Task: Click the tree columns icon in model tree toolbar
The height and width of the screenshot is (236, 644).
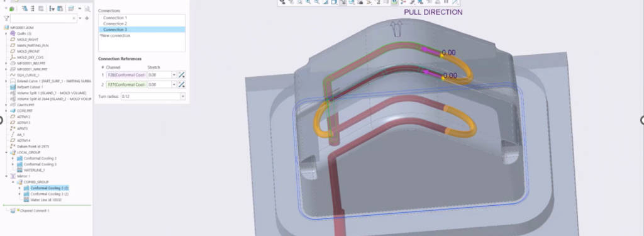Action: (x=41, y=8)
